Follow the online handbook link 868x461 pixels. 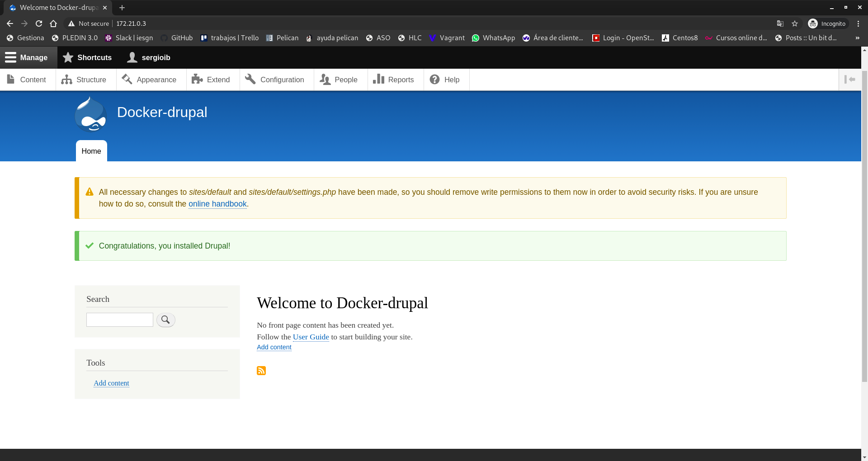(x=217, y=204)
